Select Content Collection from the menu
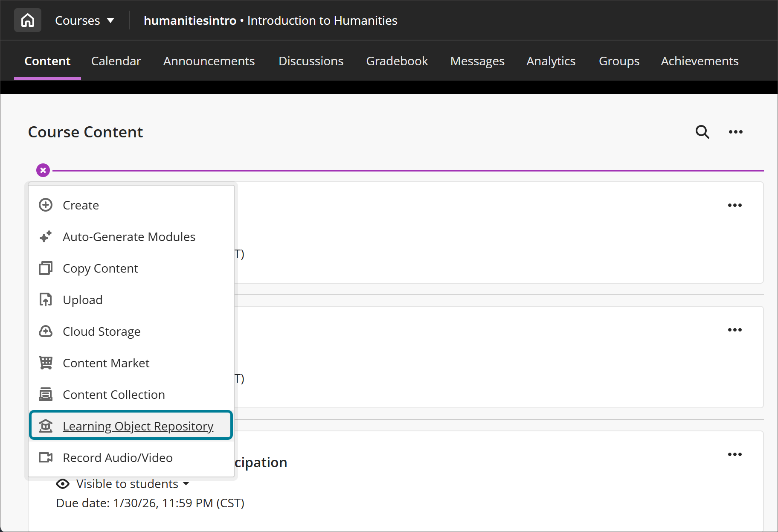778x532 pixels. point(113,394)
